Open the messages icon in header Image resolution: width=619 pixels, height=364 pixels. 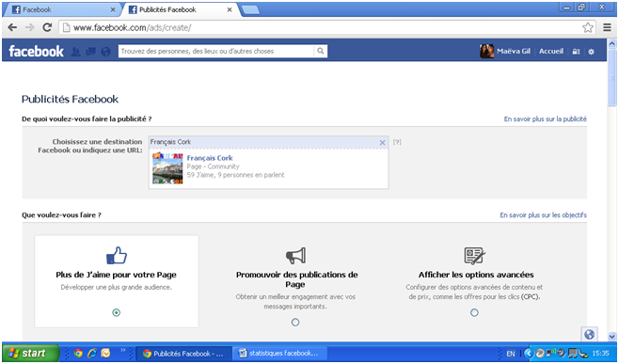pos(91,52)
